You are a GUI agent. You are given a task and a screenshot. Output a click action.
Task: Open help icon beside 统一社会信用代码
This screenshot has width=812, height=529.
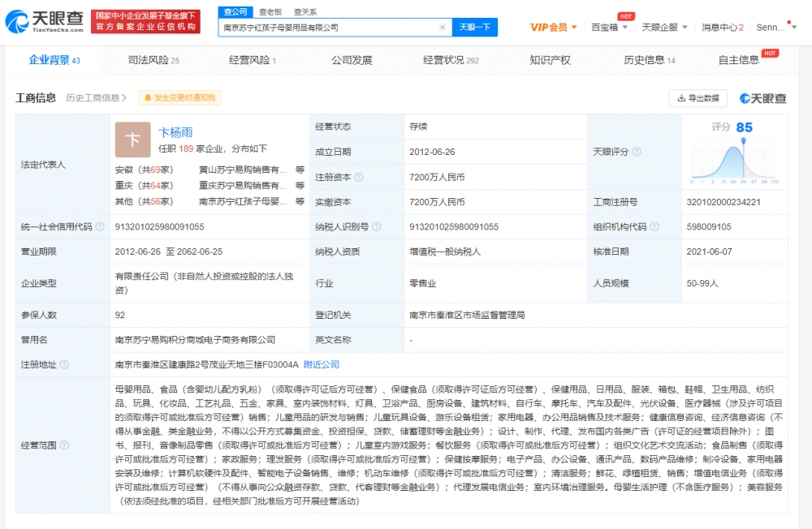pyautogui.click(x=100, y=226)
